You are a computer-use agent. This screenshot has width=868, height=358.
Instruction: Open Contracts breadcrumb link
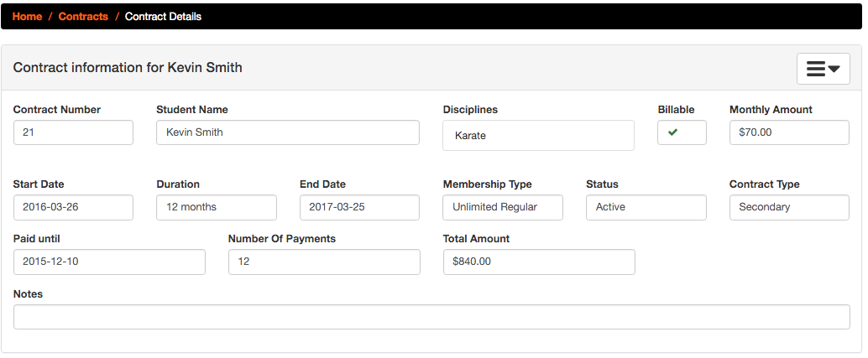(x=83, y=17)
